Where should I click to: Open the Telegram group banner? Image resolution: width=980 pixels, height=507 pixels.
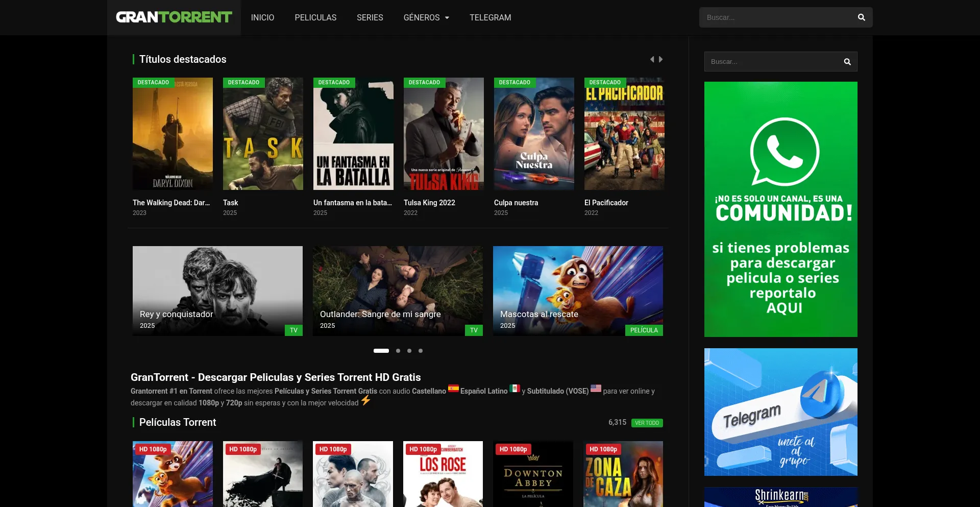(x=780, y=412)
